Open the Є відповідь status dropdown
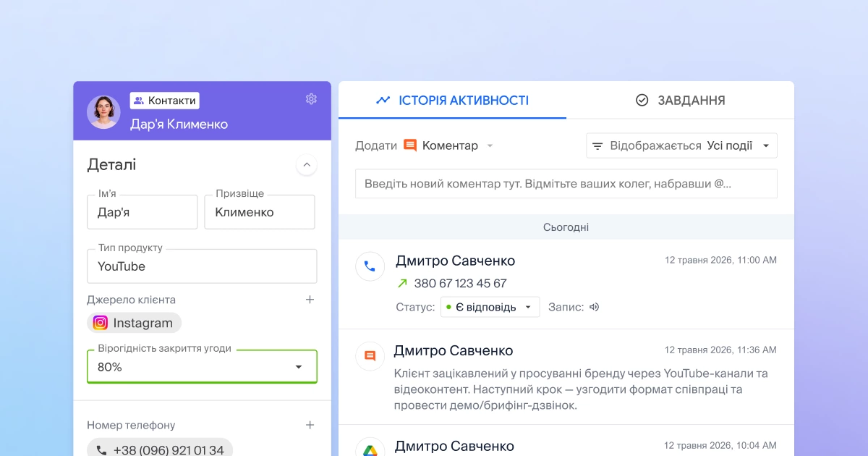This screenshot has height=456, width=868. coord(490,307)
